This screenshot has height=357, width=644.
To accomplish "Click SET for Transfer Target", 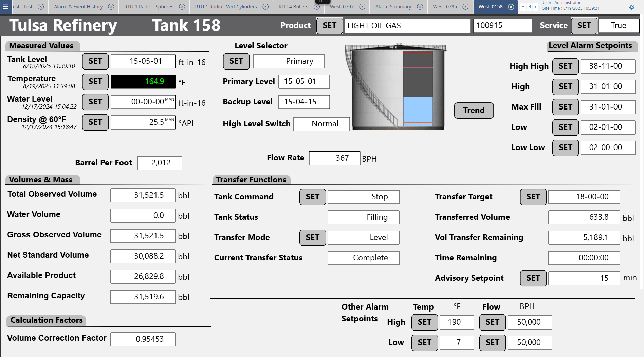I will point(533,197).
